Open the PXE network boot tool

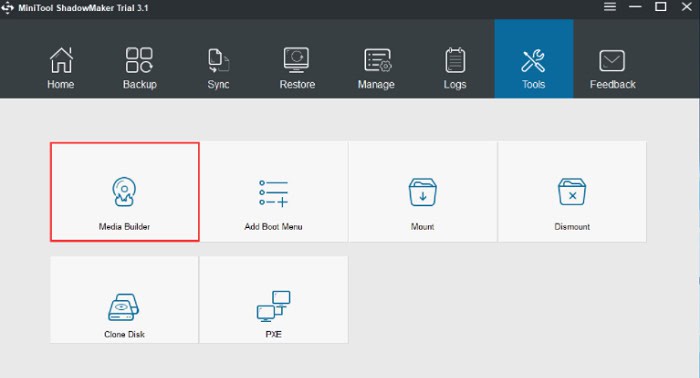click(x=273, y=299)
